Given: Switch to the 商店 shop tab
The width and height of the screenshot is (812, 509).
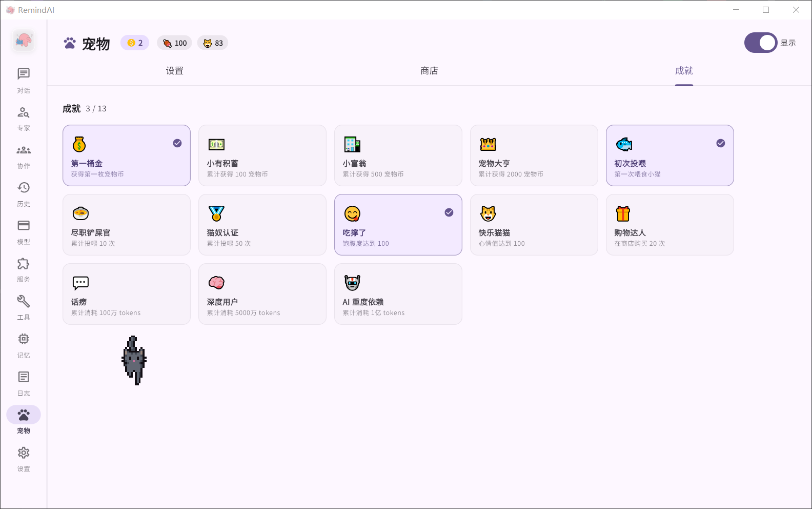Looking at the screenshot, I should (x=429, y=71).
